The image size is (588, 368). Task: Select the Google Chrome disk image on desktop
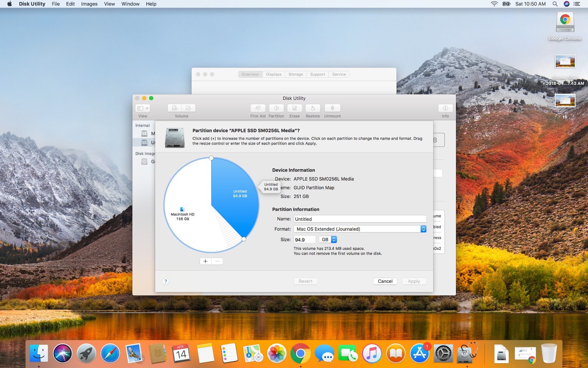click(565, 22)
